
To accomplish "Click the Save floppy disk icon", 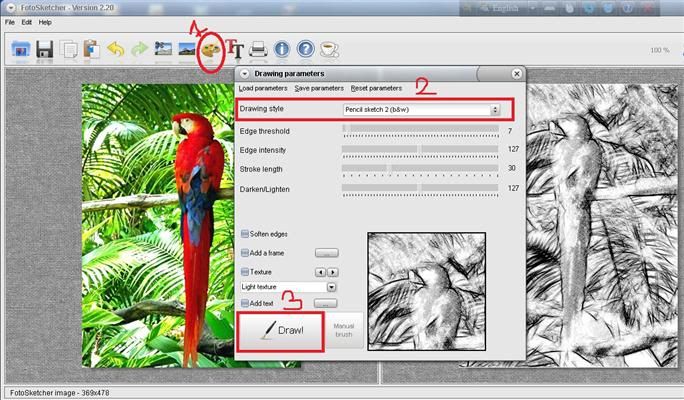I will pyautogui.click(x=45, y=49).
